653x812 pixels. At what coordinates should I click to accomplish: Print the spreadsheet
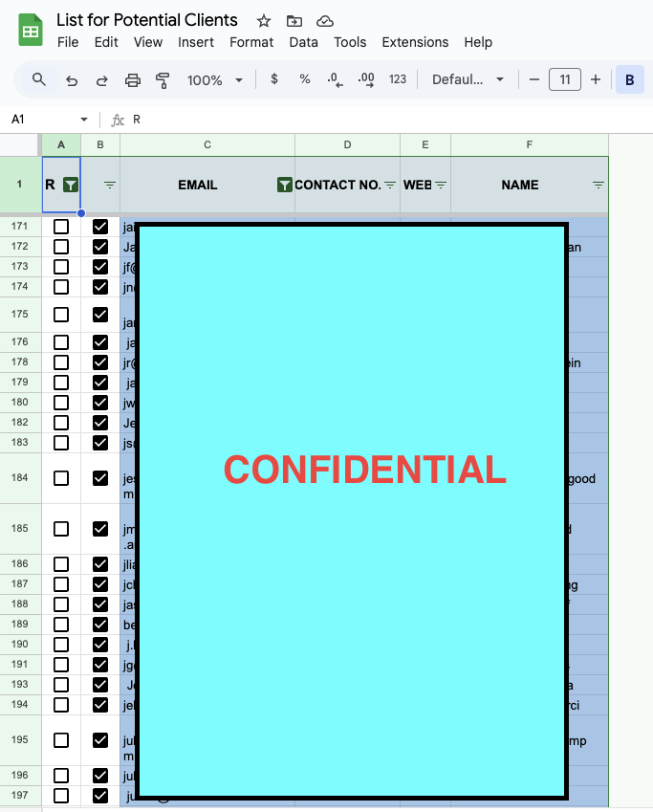[x=133, y=80]
